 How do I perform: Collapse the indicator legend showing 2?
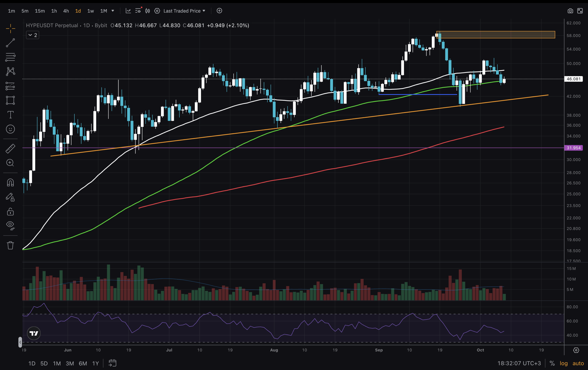click(x=32, y=35)
